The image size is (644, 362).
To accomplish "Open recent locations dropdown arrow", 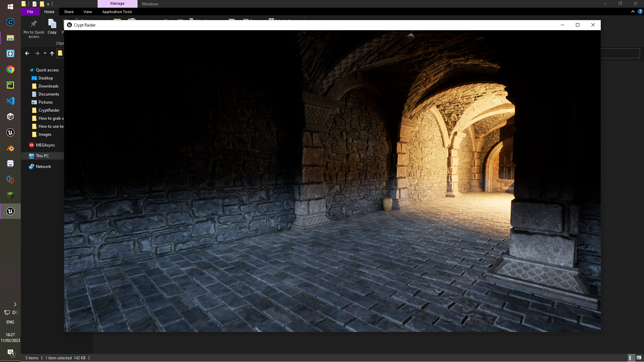I will [x=45, y=53].
